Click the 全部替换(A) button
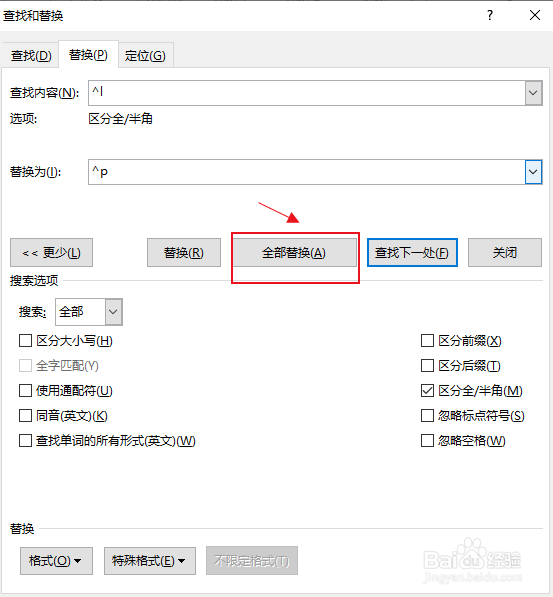The height and width of the screenshot is (597, 553). [294, 252]
